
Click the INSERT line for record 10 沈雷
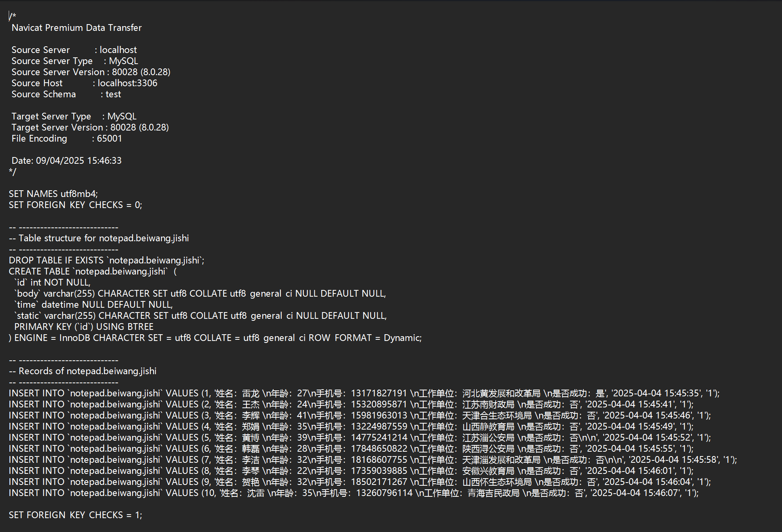(354, 493)
